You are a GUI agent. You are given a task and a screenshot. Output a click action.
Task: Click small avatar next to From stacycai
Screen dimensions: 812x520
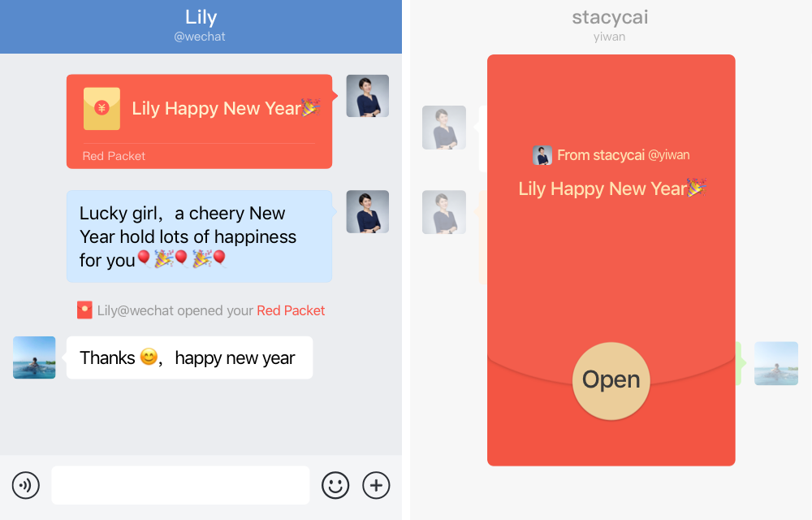(542, 155)
